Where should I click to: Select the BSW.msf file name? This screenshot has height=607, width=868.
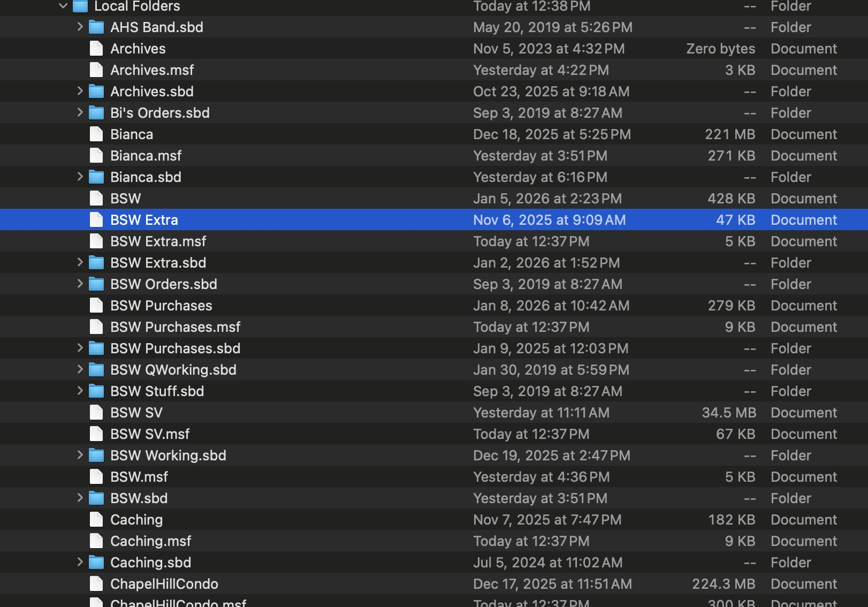coord(139,477)
